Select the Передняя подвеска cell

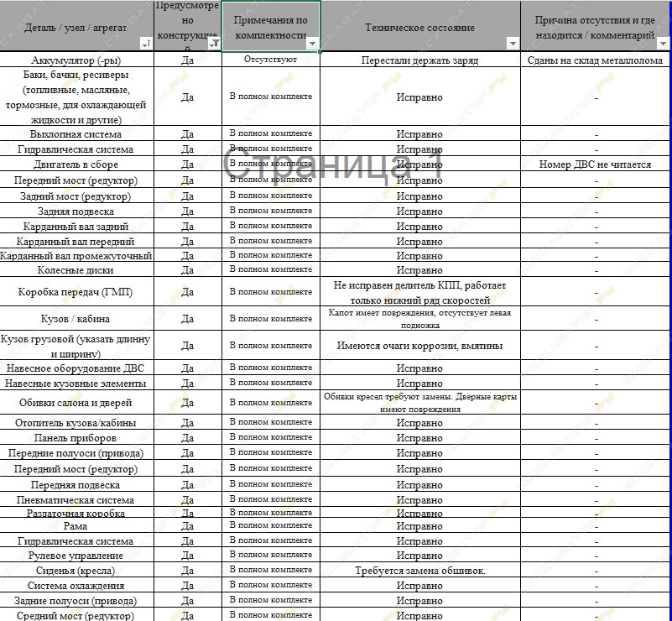tap(76, 485)
